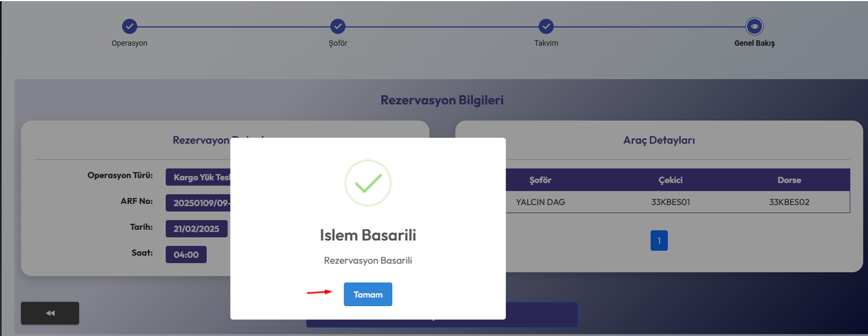Select the YALCIN DAG driver cell
868x336 pixels.
(x=540, y=202)
